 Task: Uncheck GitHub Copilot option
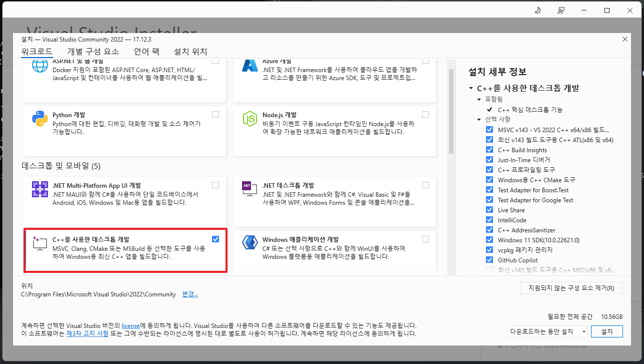click(489, 260)
